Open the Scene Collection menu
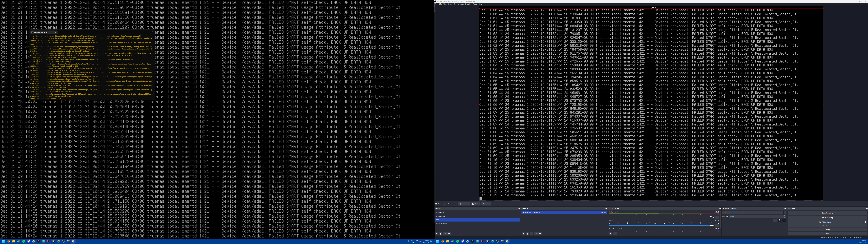Viewport: 868px width, 244px height. (x=466, y=4)
